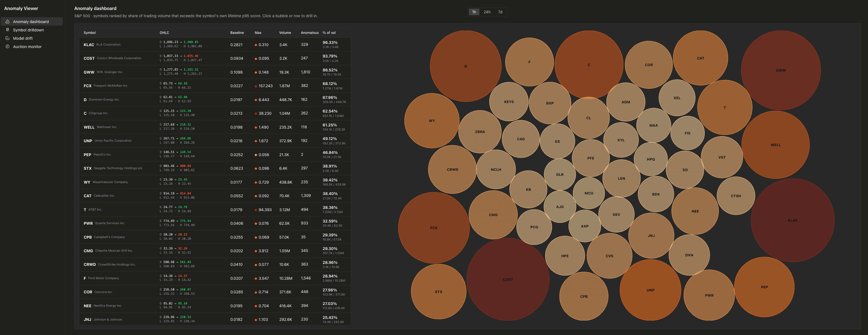Click the CRWD bubble in chart
The height and width of the screenshot is (335, 868).
[452, 169]
